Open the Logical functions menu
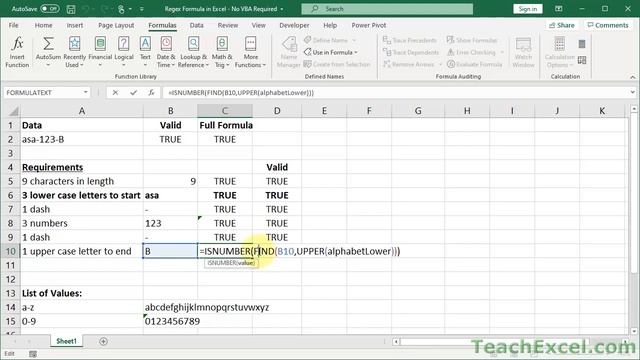The height and width of the screenshot is (360, 640). (124, 52)
